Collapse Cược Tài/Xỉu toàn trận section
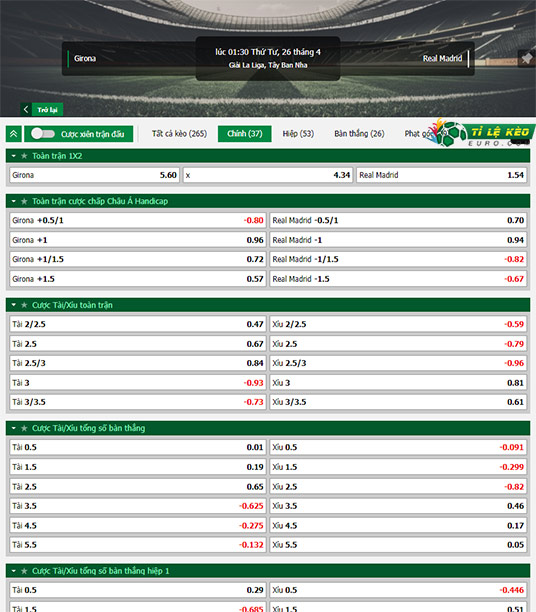Screen dimensions: 536x612 (14, 305)
